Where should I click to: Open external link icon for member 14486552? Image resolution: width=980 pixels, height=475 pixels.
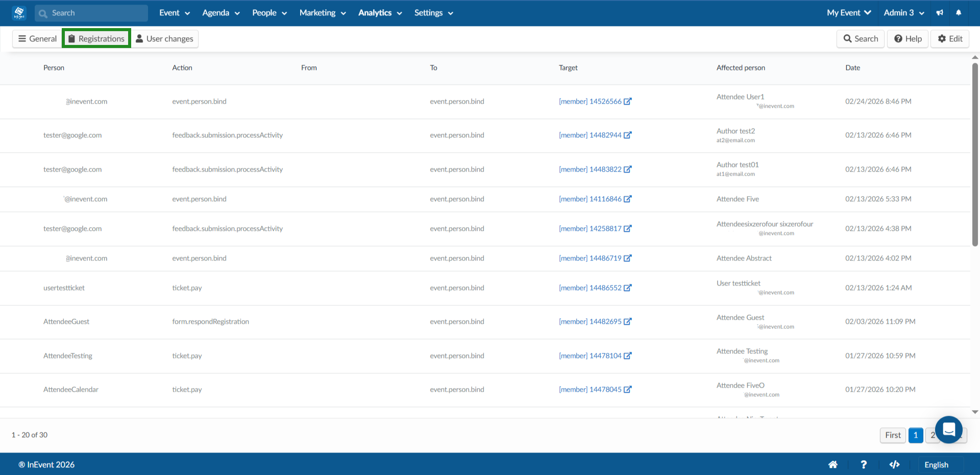pyautogui.click(x=628, y=288)
